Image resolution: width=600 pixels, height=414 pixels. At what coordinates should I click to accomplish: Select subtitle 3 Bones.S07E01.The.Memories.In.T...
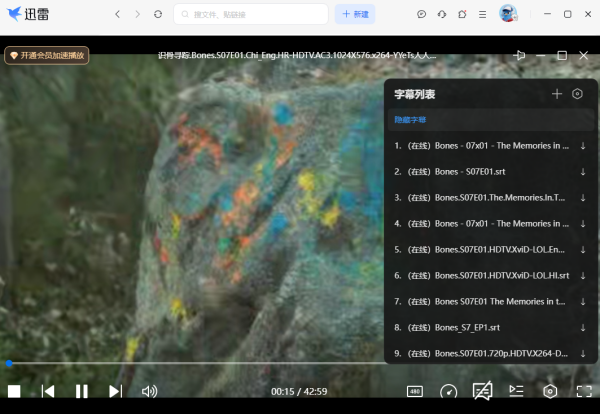point(491,198)
